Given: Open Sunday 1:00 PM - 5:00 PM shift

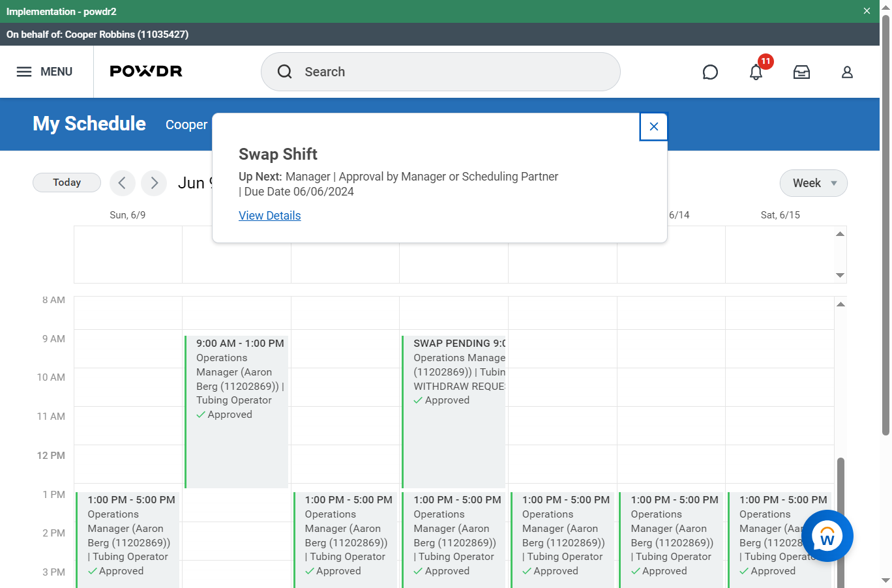Looking at the screenshot, I should [128, 540].
